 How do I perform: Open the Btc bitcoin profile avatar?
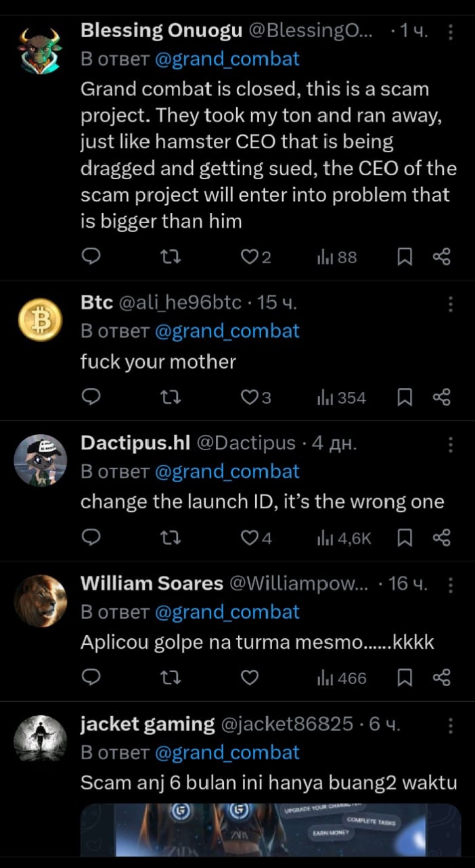[x=39, y=321]
